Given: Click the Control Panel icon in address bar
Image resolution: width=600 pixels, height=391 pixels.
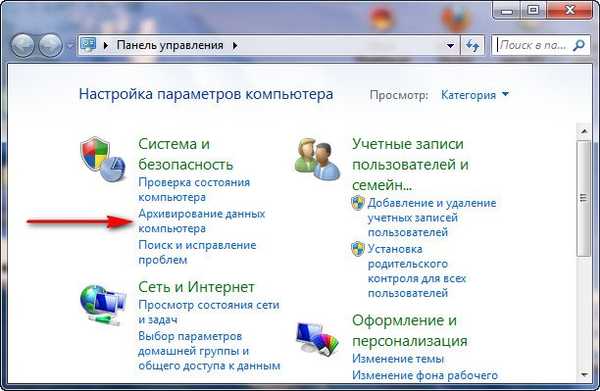Looking at the screenshot, I should (x=88, y=45).
